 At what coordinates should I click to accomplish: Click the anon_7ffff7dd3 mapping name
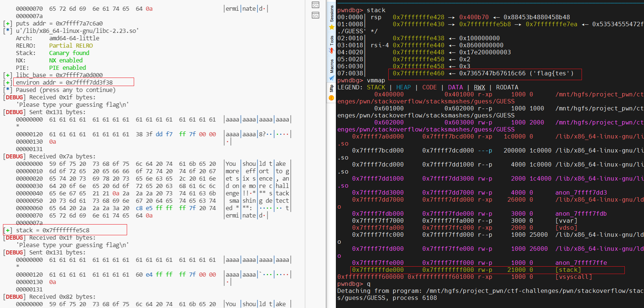[581, 192]
